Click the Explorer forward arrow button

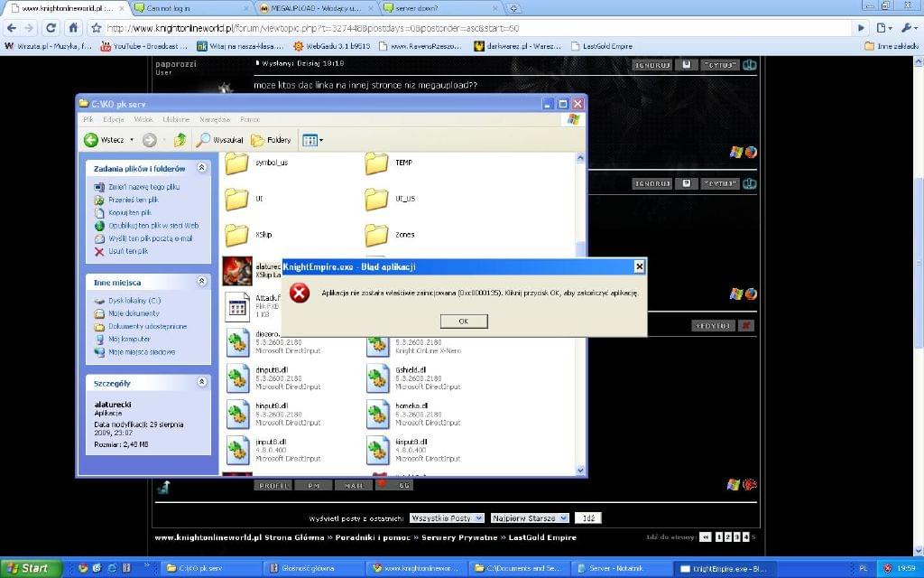[150, 140]
